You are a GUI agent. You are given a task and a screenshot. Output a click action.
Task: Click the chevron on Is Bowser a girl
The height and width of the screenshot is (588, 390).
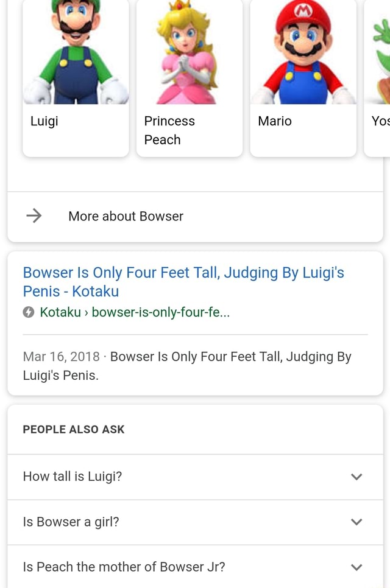click(356, 522)
